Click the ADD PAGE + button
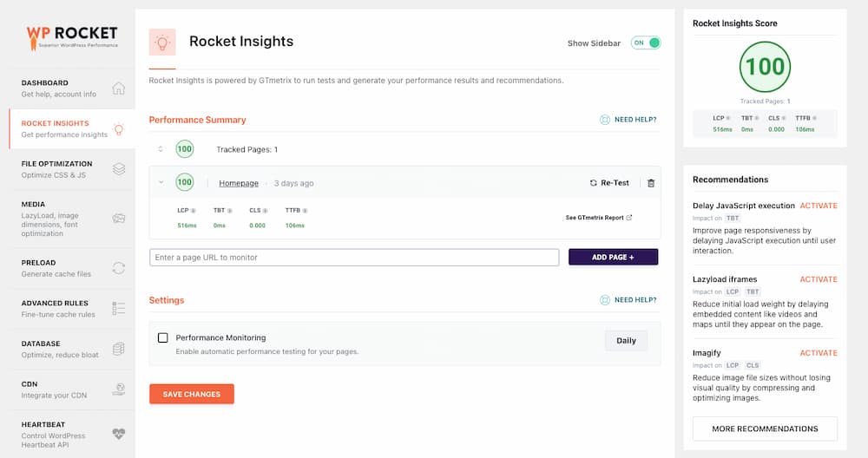This screenshot has height=458, width=868. point(614,258)
